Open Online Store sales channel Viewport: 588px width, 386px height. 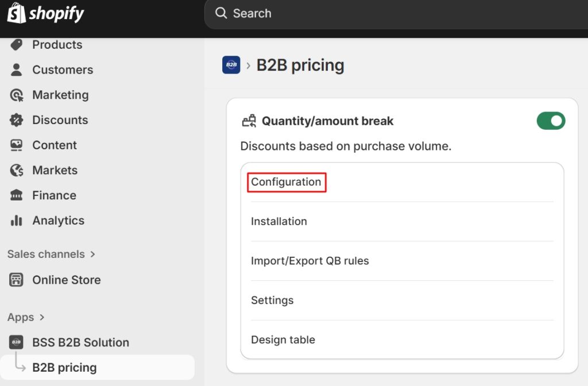pos(67,280)
